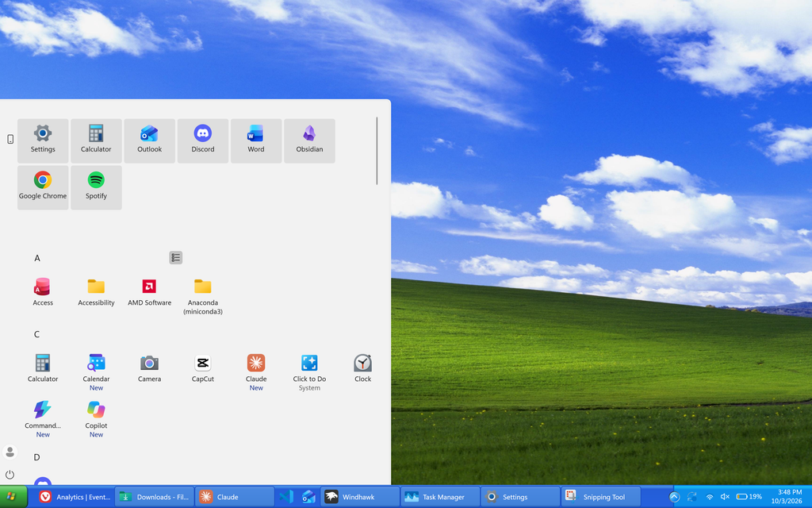Open Word from pinned tiles

point(256,141)
